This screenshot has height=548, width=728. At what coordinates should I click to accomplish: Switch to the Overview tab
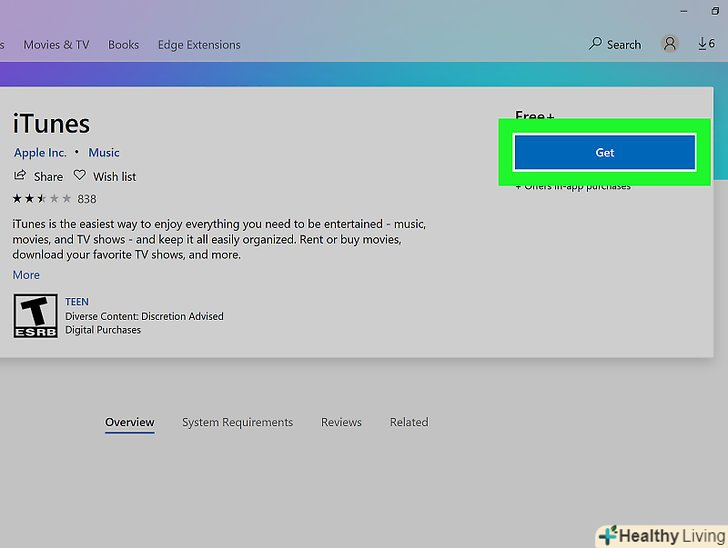coord(130,422)
